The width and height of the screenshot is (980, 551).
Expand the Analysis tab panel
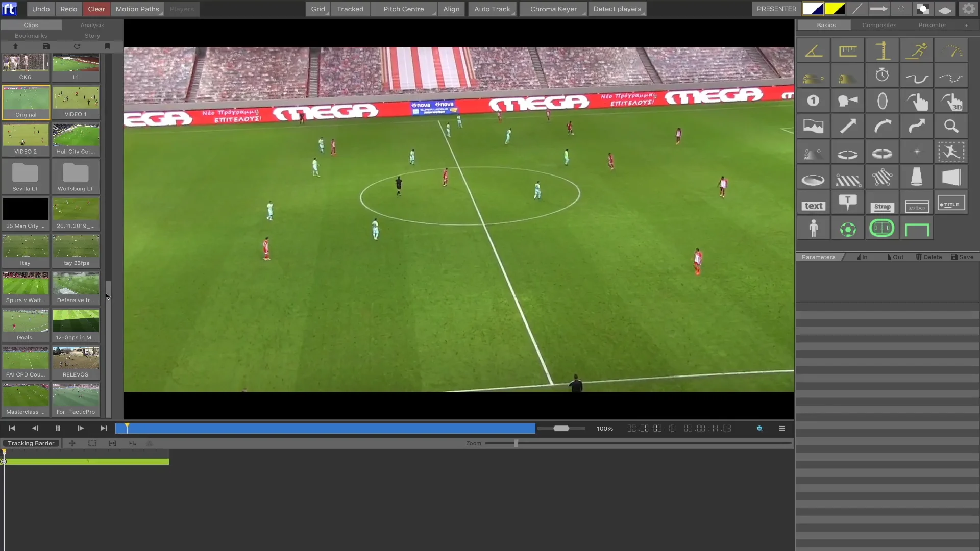click(x=91, y=25)
